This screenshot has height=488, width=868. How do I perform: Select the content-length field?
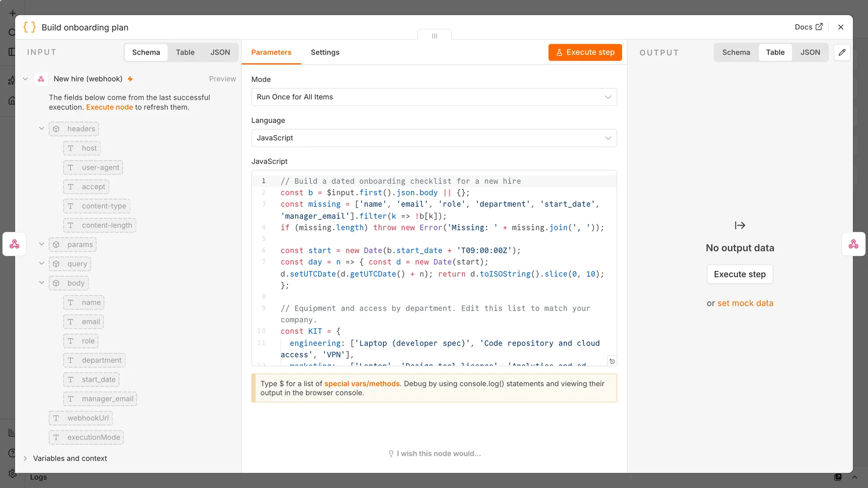point(100,225)
